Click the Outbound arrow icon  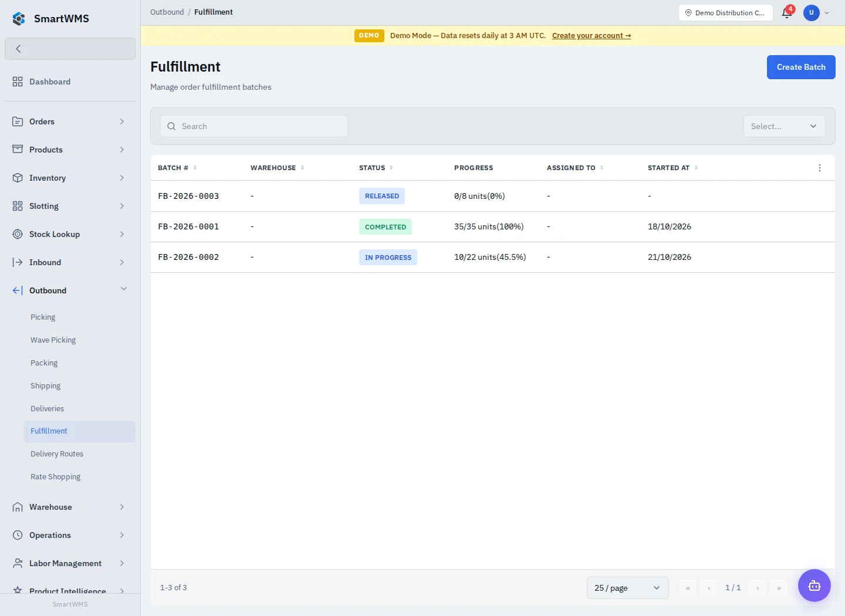pos(18,290)
